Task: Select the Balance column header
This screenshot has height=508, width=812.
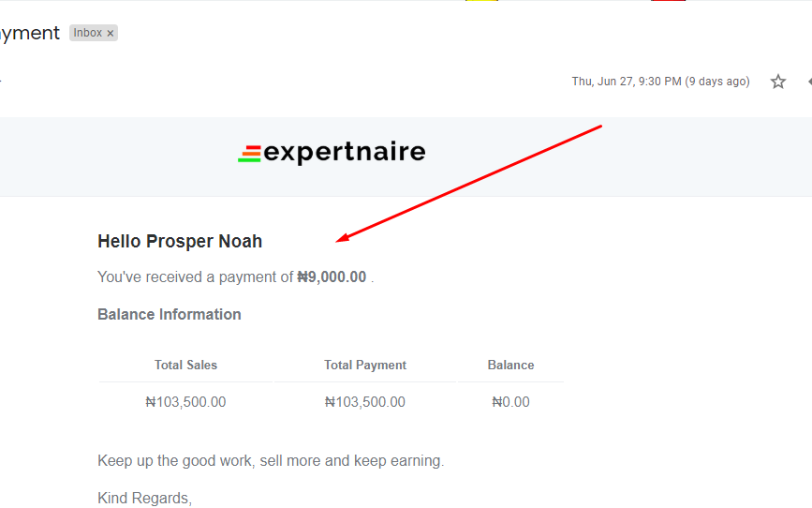Action: [x=510, y=365]
